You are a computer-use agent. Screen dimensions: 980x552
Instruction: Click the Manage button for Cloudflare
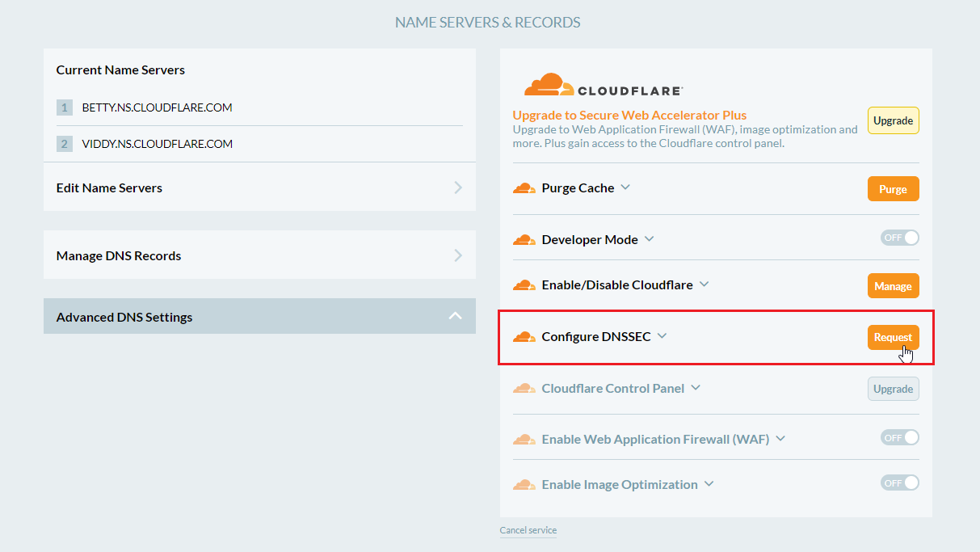click(x=893, y=286)
